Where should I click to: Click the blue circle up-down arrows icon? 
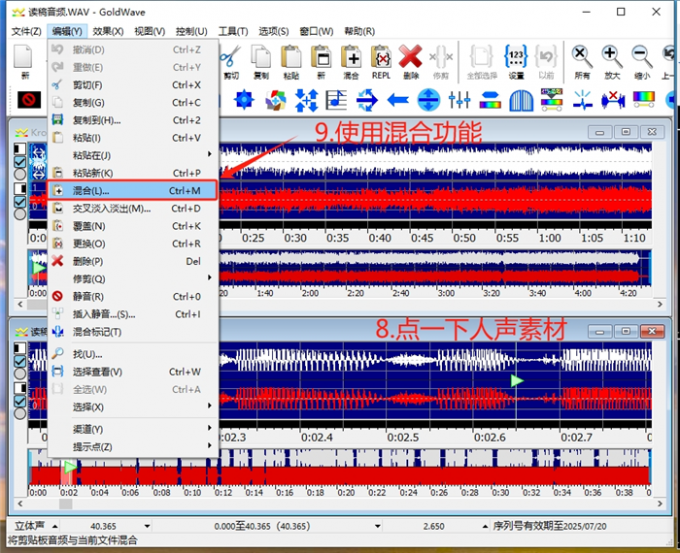pyautogui.click(x=428, y=100)
